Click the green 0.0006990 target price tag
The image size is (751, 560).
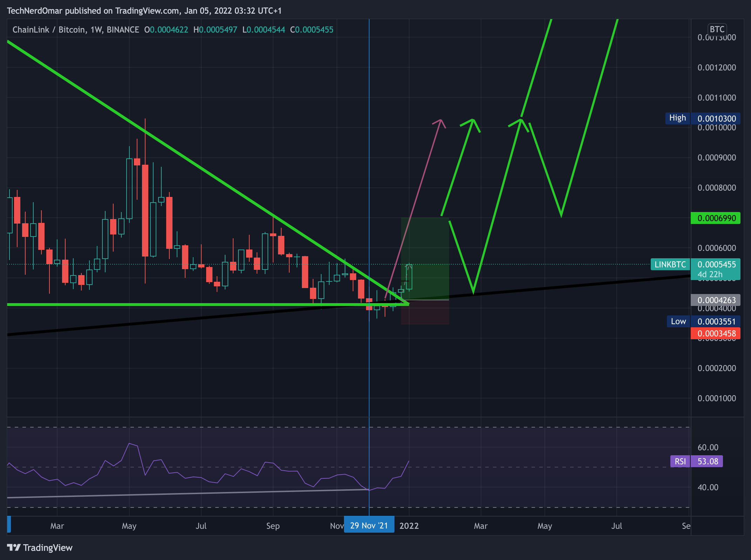coord(716,218)
